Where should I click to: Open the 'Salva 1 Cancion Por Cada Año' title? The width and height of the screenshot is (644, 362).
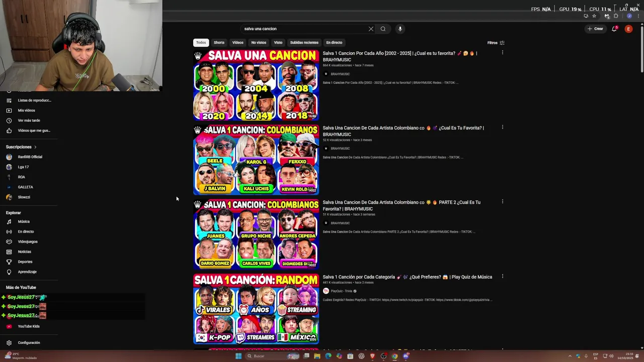(400, 56)
